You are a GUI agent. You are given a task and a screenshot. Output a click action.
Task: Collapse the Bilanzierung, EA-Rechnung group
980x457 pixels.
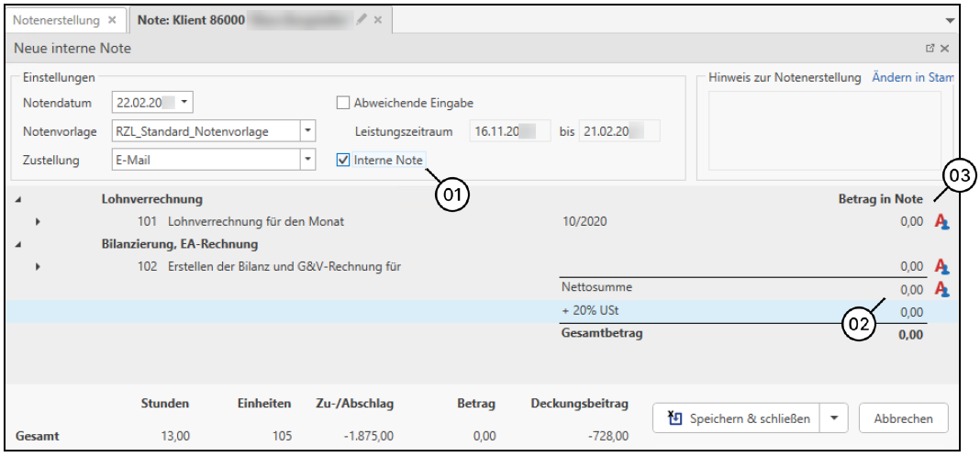pos(19,245)
